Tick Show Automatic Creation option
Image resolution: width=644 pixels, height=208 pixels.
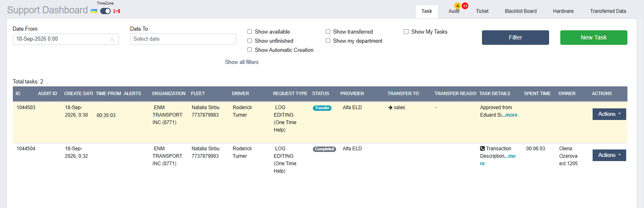coord(249,50)
